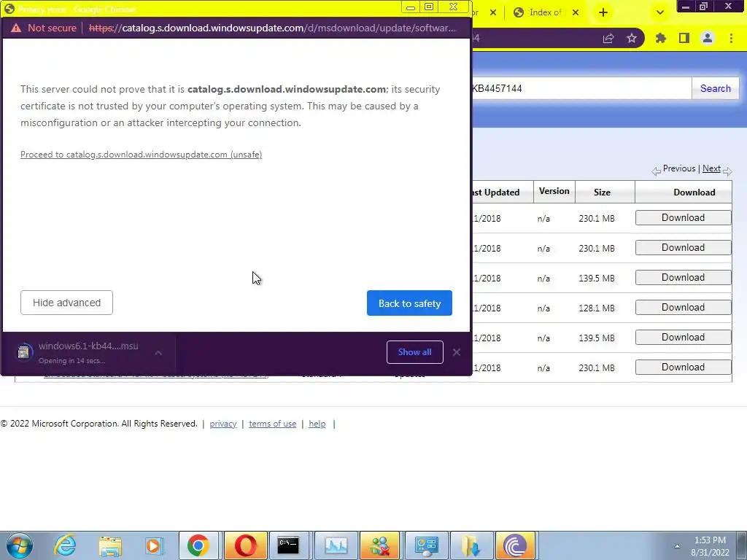Bookmark this page with star icon
This screenshot has height=560, width=747.
tap(632, 39)
